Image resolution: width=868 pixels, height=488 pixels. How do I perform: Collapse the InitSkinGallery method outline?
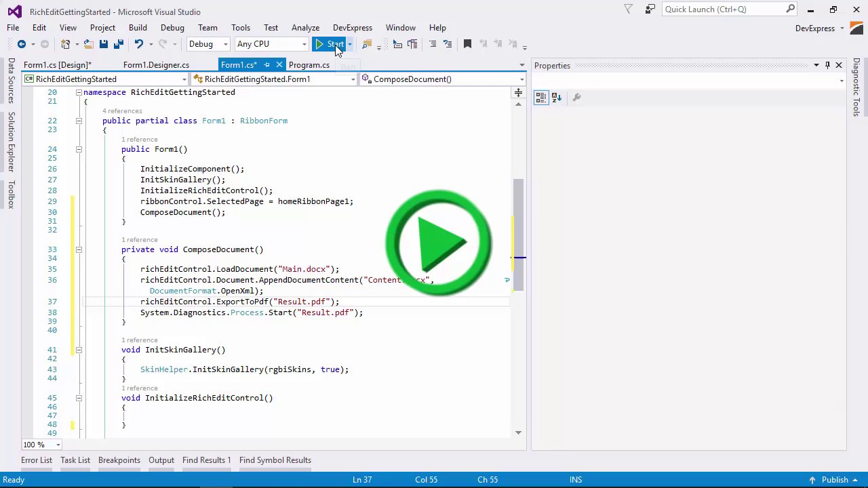tap(79, 350)
